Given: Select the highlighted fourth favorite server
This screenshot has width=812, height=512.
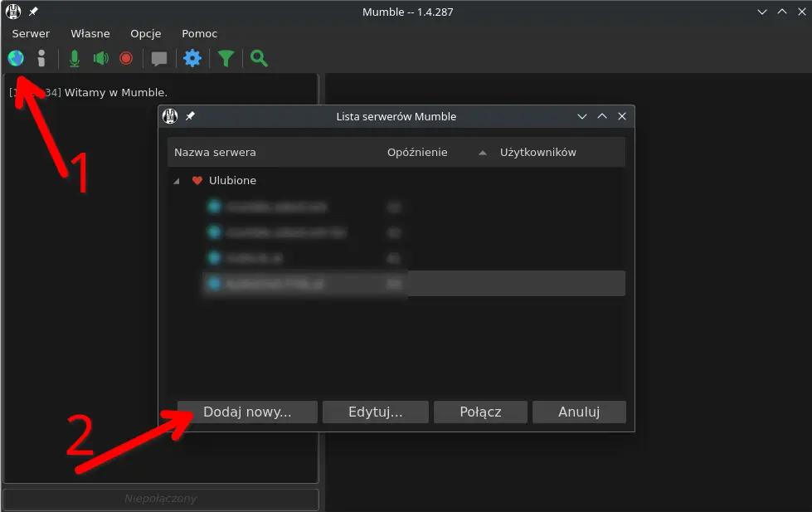Looking at the screenshot, I should [x=414, y=284].
